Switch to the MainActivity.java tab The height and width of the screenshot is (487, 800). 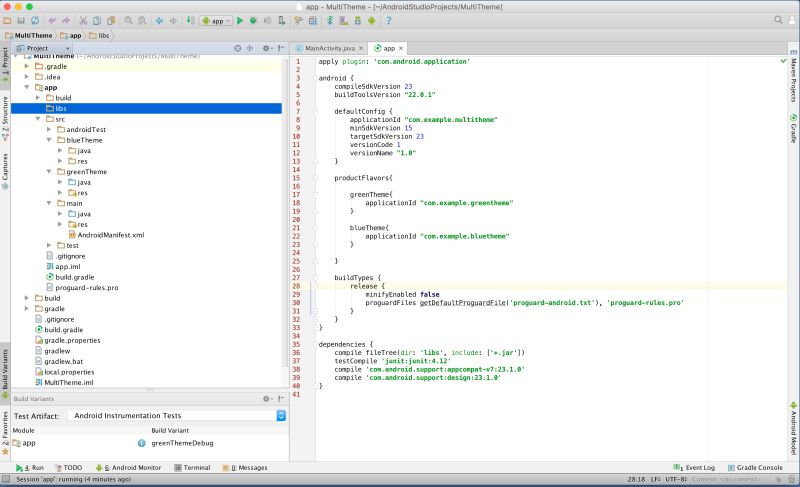330,48
